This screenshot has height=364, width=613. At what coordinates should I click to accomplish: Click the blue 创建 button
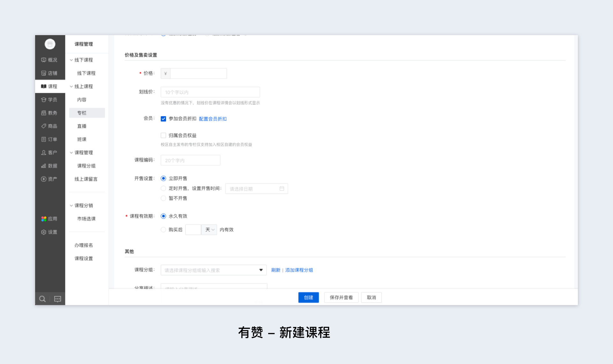point(308,298)
